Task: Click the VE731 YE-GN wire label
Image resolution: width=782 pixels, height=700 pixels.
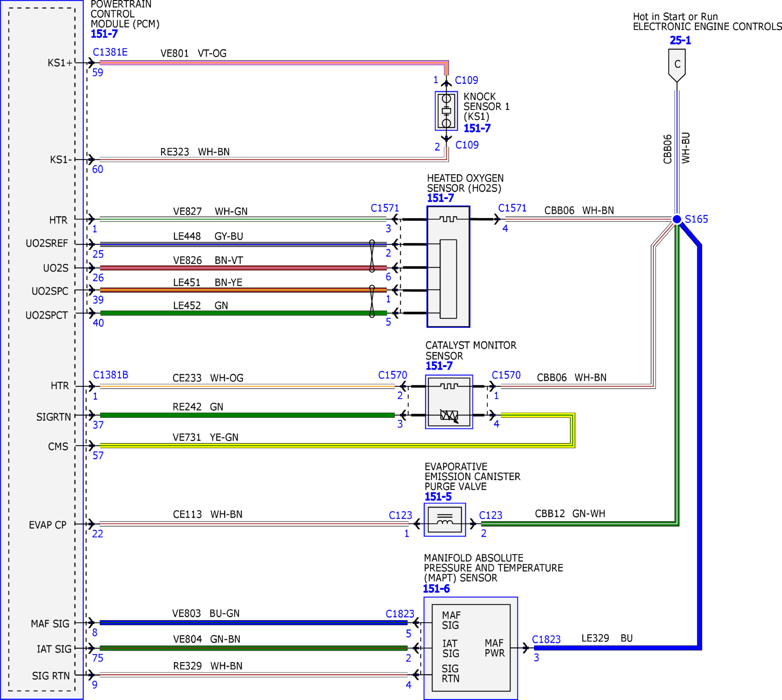Action: [x=206, y=437]
